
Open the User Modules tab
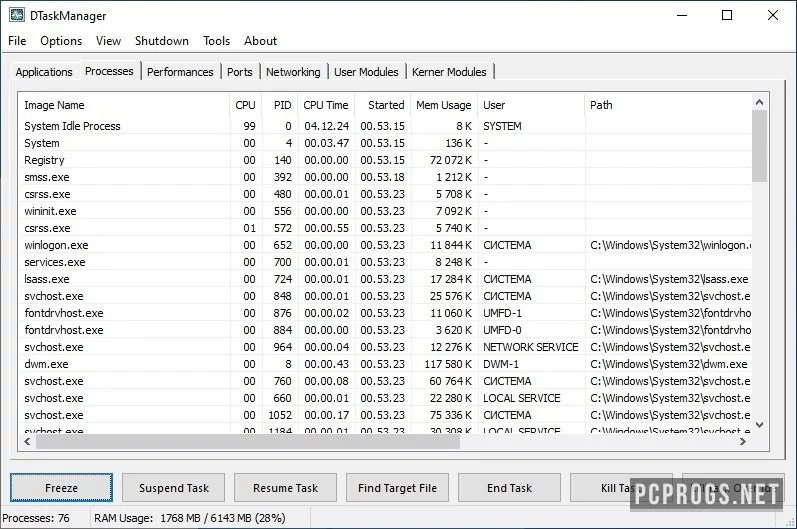pyautogui.click(x=366, y=72)
